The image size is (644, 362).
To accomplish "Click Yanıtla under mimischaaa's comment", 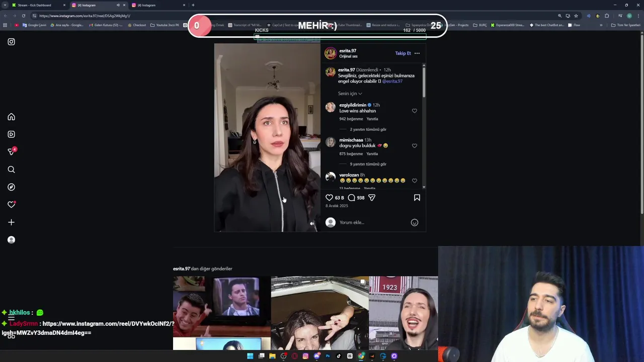I will 372,154.
